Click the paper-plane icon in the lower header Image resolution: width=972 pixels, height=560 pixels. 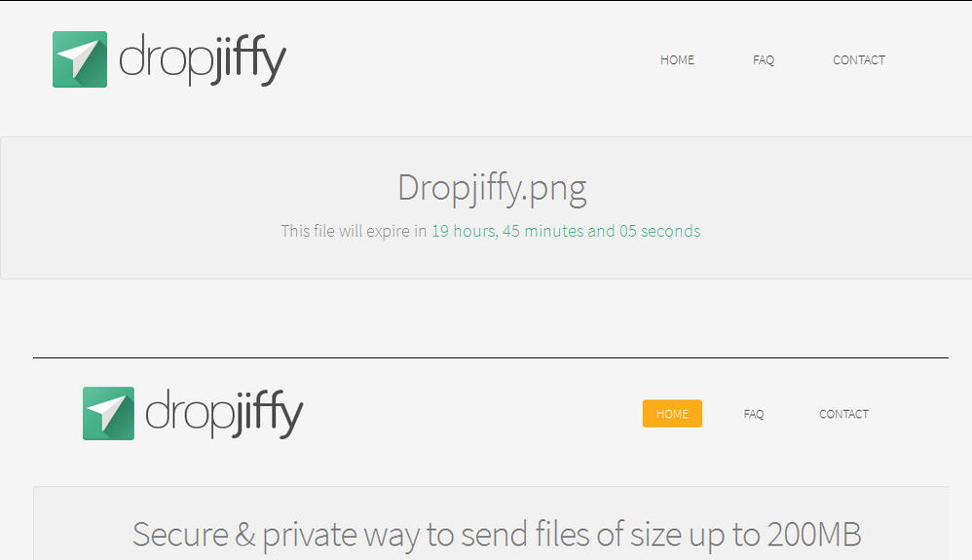point(108,414)
